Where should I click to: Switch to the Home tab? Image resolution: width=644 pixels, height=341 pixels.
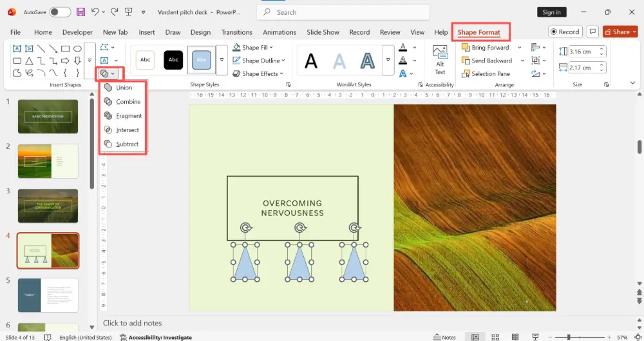[43, 32]
